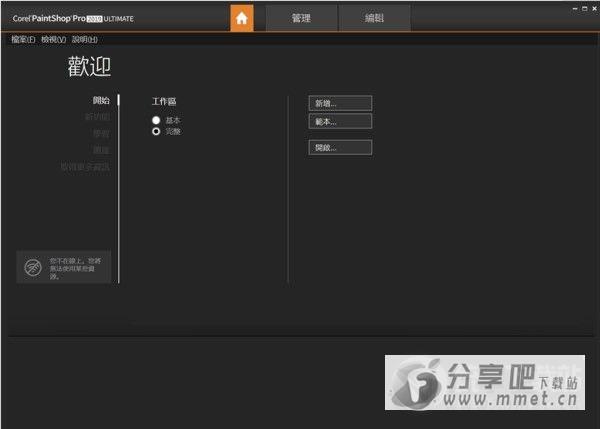
Task: Close the PaintShop Pro window
Action: coord(594,8)
